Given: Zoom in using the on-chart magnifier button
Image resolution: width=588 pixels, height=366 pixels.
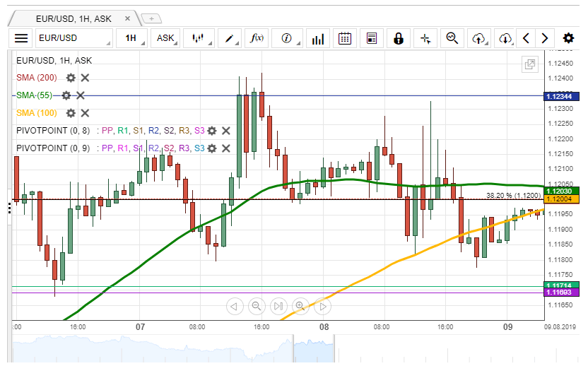Looking at the screenshot, I should tap(300, 306).
